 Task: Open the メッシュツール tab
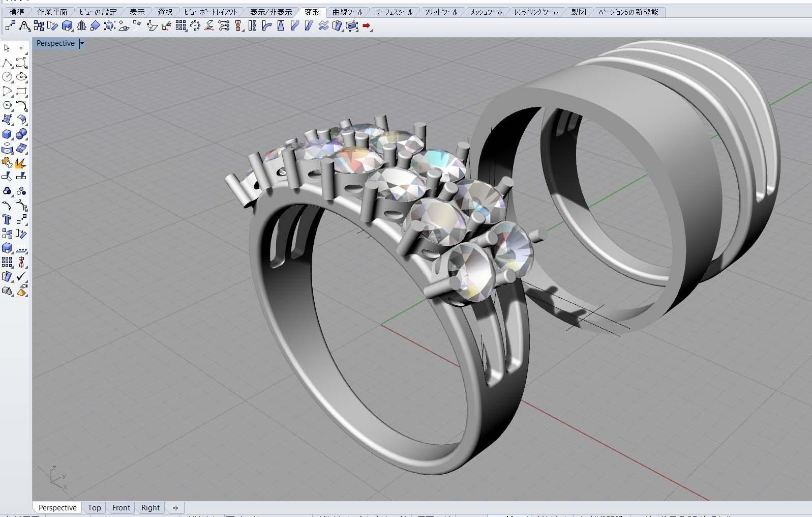(x=486, y=12)
